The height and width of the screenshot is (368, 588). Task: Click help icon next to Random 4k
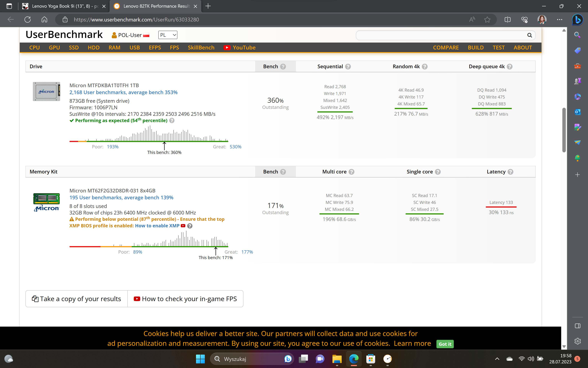tap(425, 67)
